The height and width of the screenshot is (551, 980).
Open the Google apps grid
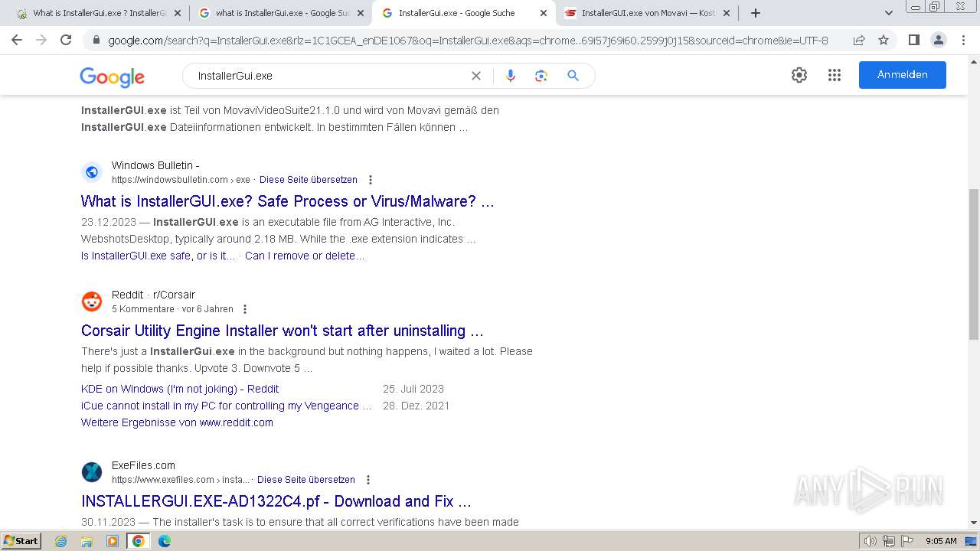835,75
